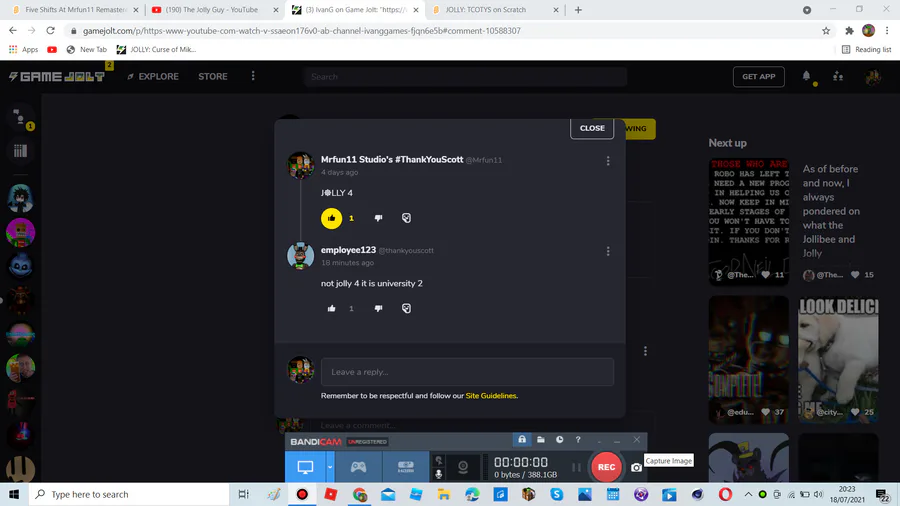Open the Store page
Screen dimensions: 900x506
(213, 76)
